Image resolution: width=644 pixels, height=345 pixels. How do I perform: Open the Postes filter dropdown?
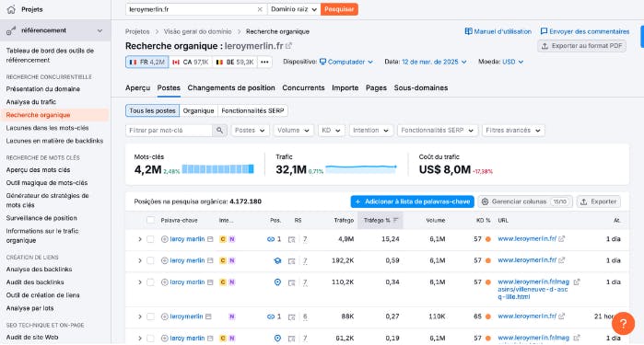click(250, 130)
